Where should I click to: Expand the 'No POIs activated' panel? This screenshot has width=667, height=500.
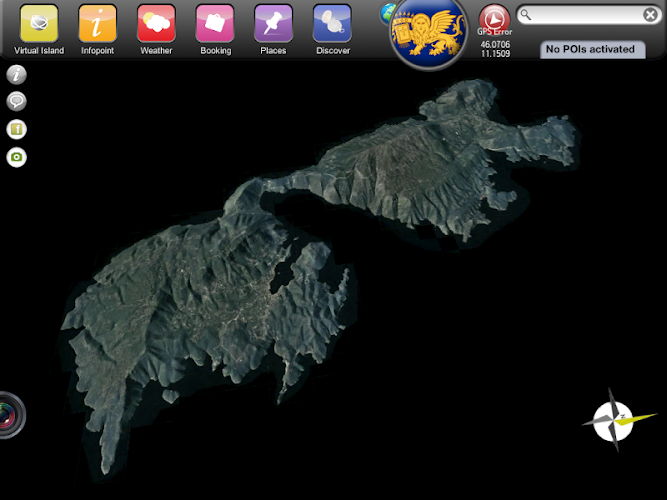click(590, 49)
